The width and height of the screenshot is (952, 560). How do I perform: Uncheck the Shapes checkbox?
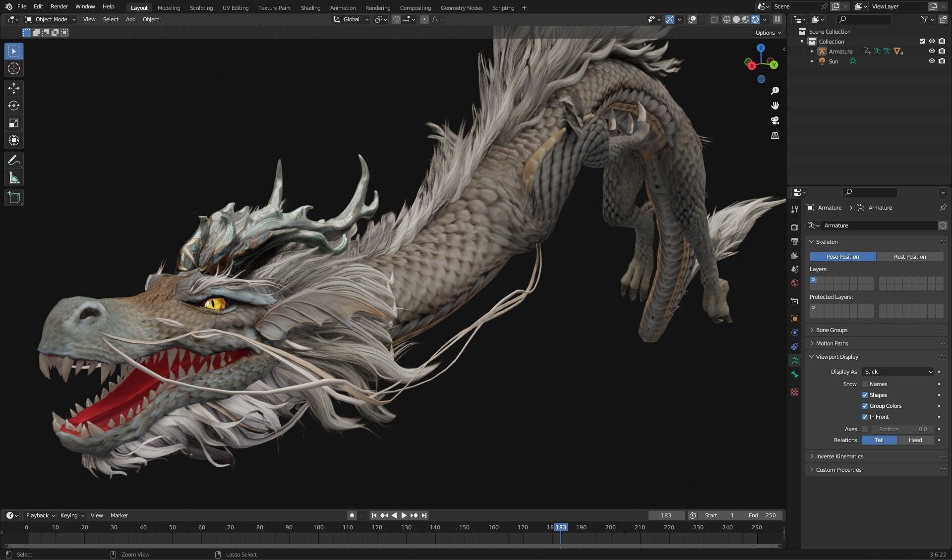click(x=865, y=395)
